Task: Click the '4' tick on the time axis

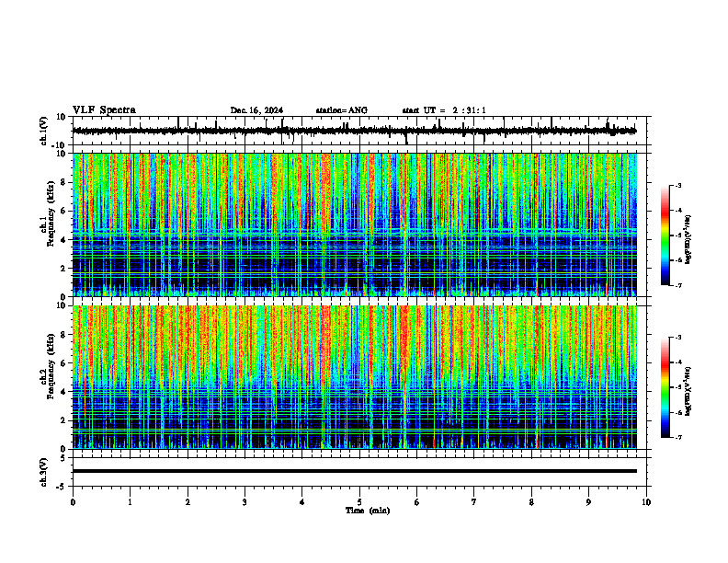Action: click(302, 502)
